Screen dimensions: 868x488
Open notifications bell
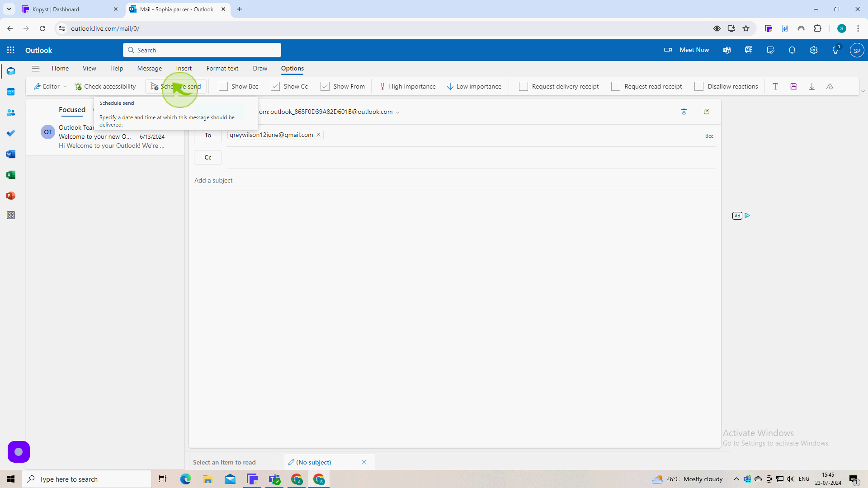[x=792, y=50]
